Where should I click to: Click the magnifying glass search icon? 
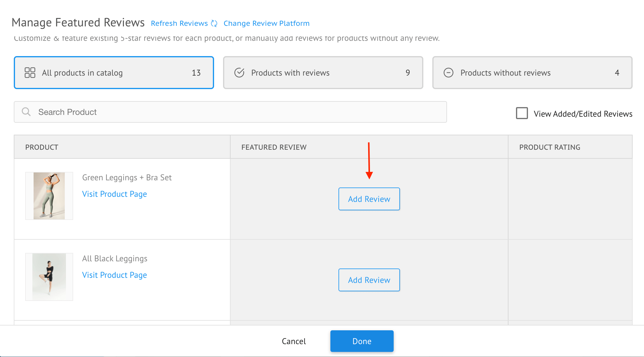click(26, 112)
